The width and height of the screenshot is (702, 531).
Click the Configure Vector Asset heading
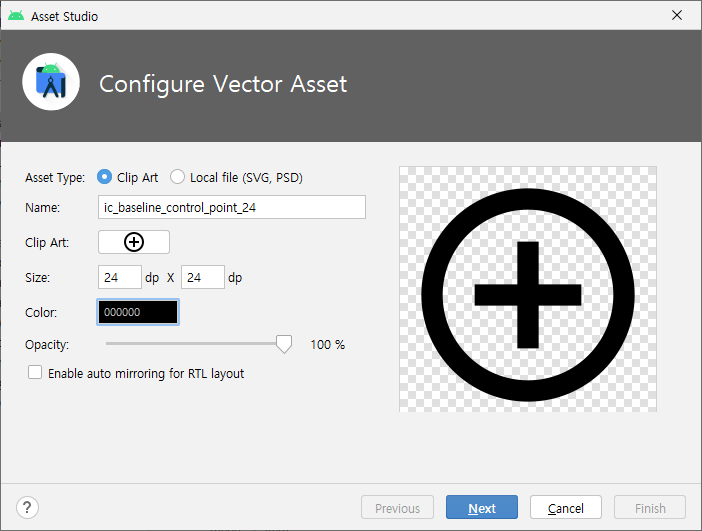(223, 84)
